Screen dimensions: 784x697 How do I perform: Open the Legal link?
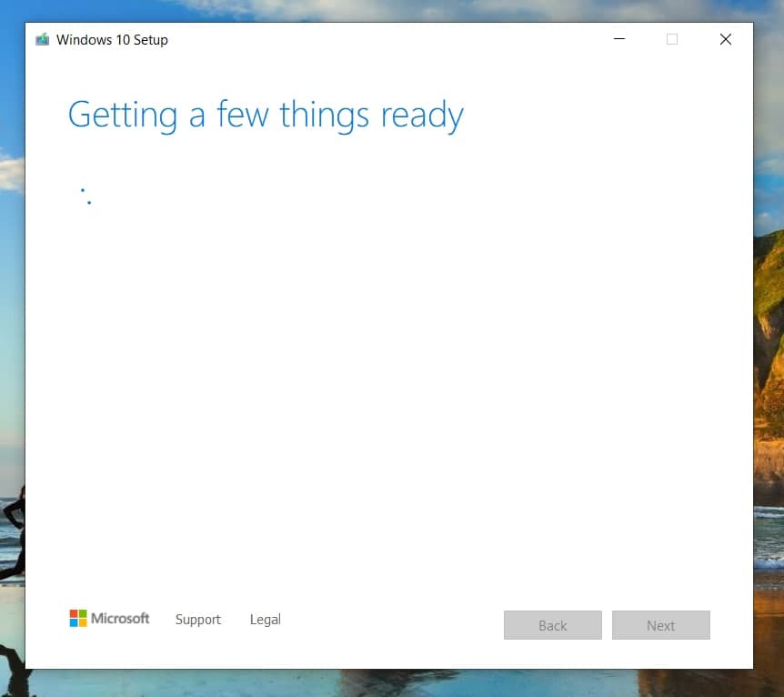(x=266, y=620)
